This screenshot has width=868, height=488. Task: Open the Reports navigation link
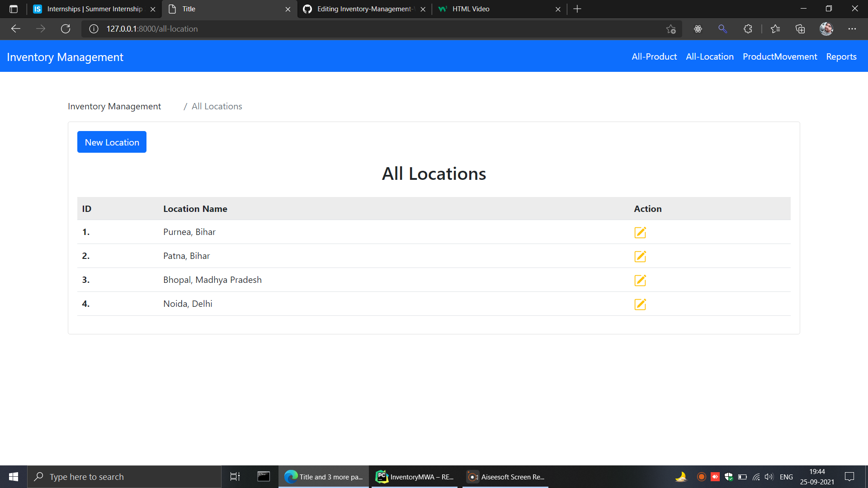[x=841, y=56]
